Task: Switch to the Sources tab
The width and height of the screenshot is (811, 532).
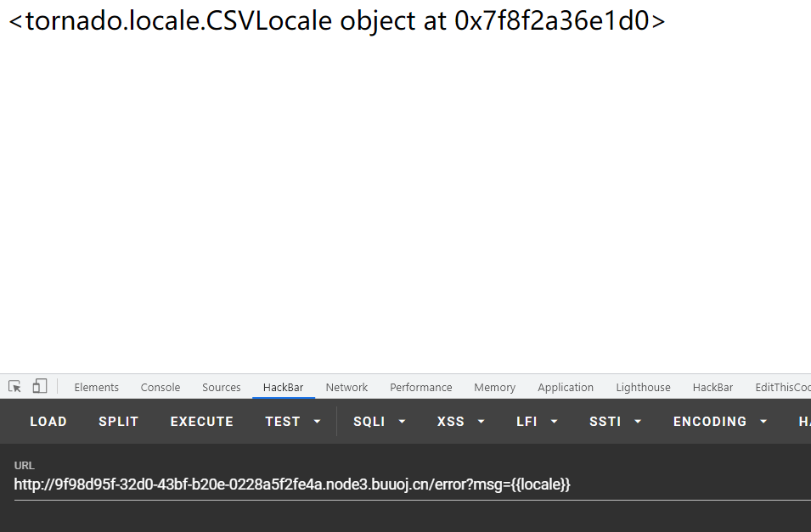Action: 221,387
